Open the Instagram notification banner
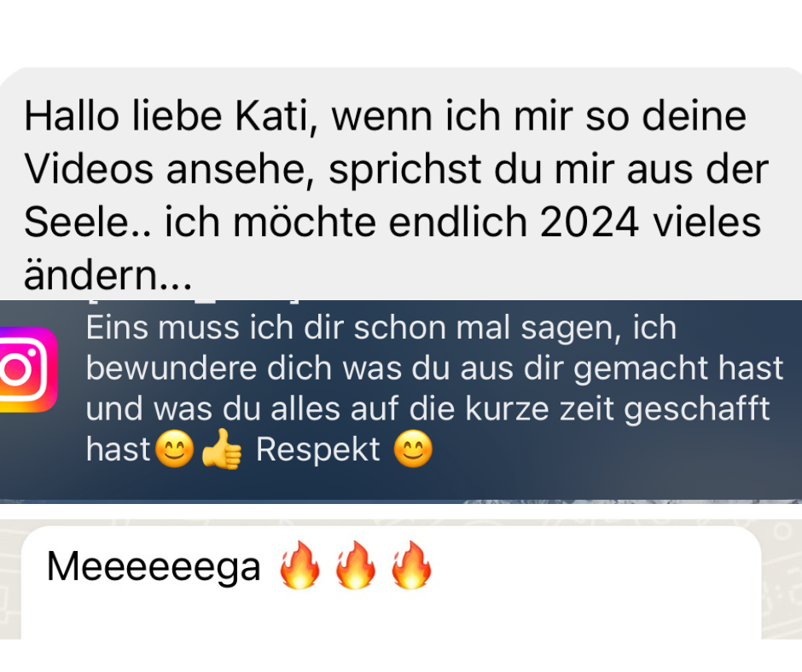 401,400
